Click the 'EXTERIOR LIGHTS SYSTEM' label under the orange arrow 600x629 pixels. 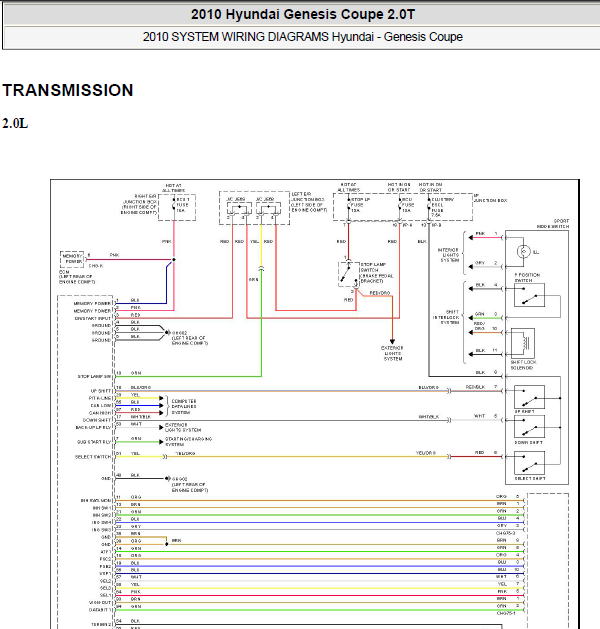tap(392, 353)
